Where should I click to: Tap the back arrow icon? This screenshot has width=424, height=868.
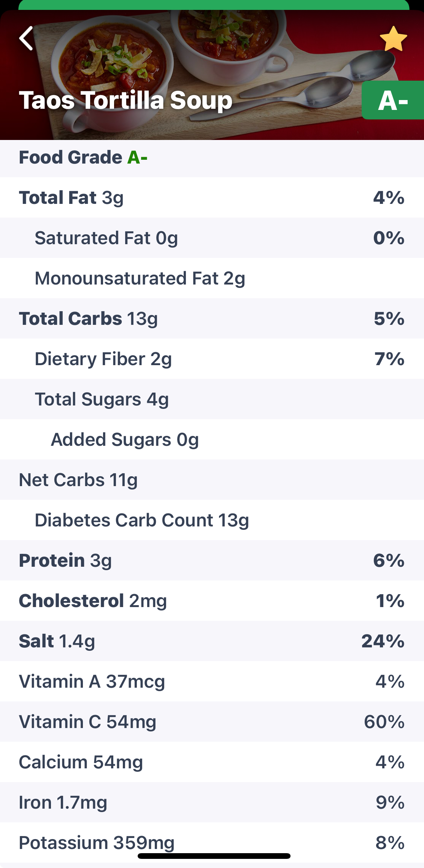[x=26, y=38]
